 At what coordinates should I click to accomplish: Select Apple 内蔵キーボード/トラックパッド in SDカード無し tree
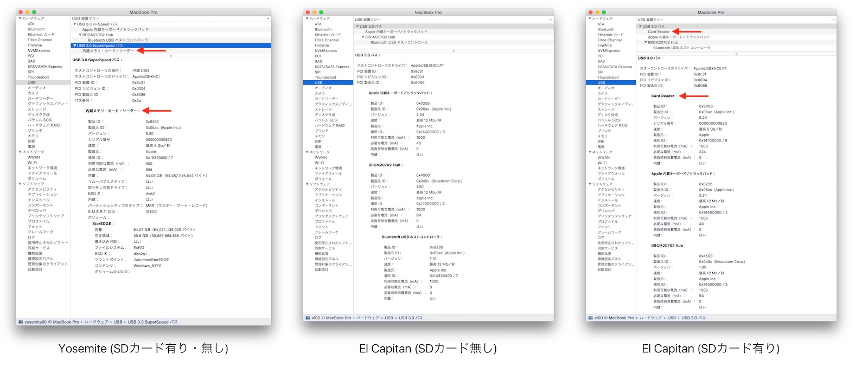(396, 31)
